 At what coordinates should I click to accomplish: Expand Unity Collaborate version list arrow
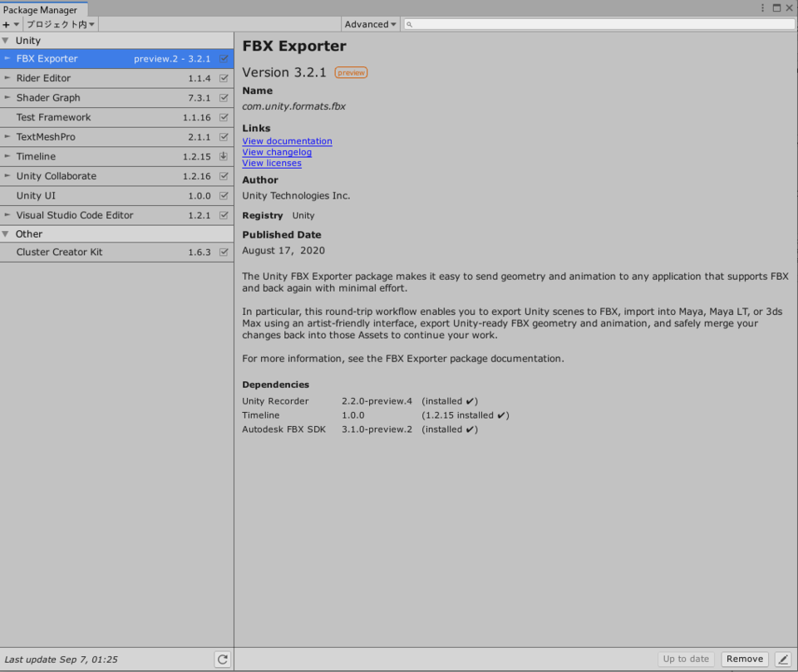tap(7, 175)
